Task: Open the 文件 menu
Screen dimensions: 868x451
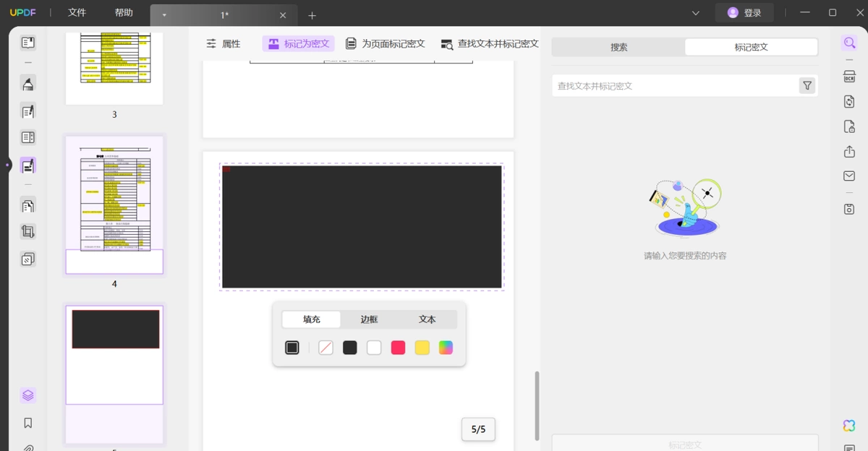Action: (77, 13)
